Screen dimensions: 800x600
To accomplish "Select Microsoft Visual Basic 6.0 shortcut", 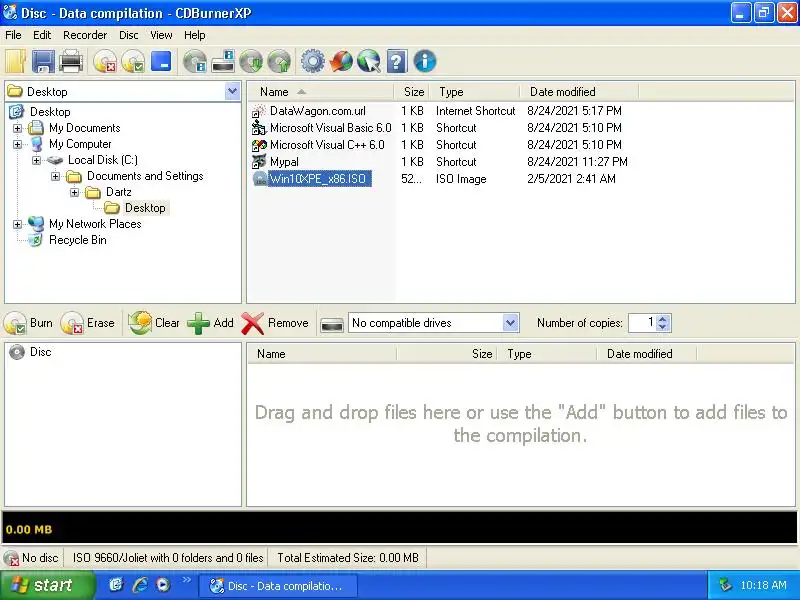I will (330, 128).
